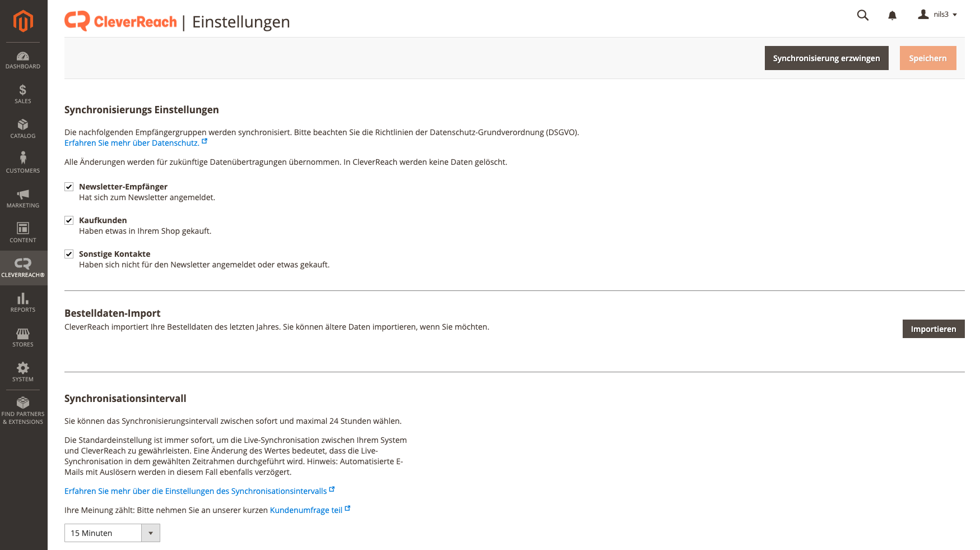Click the search magnifier icon
Image resolution: width=980 pixels, height=550 pixels.
coord(863,15)
